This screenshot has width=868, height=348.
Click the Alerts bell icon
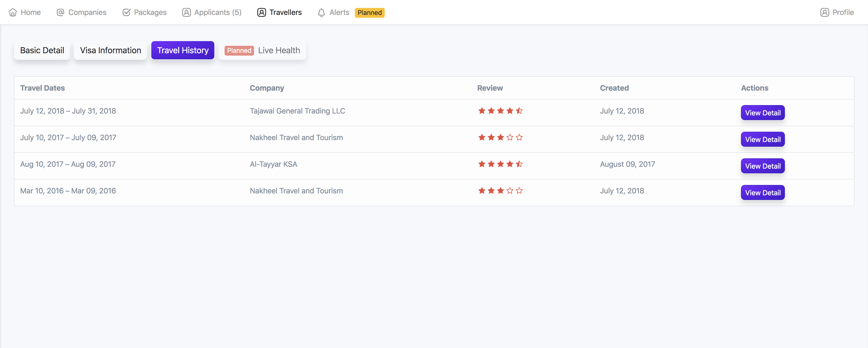(321, 12)
